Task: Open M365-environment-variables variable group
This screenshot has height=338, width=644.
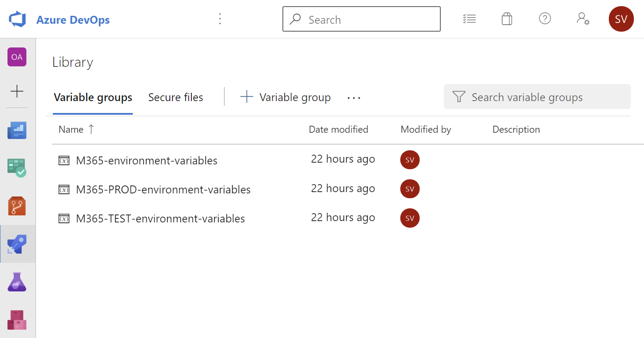Action: [x=146, y=160]
